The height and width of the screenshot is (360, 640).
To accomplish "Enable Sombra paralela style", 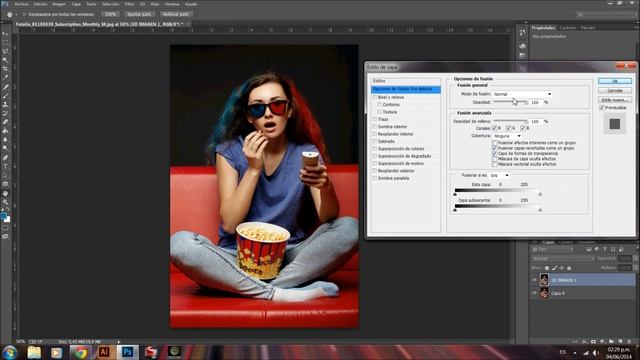I will coord(375,178).
